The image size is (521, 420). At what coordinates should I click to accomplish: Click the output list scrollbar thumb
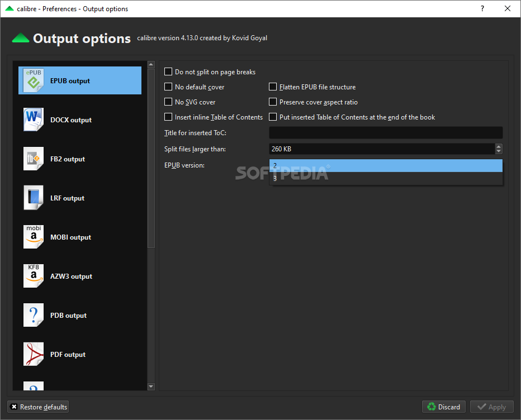pos(151,159)
